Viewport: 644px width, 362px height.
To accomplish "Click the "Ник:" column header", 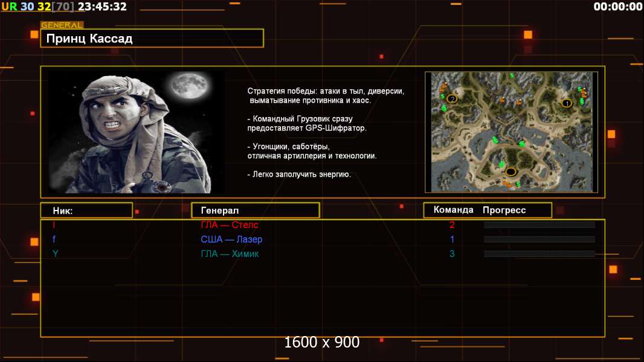I will [86, 211].
